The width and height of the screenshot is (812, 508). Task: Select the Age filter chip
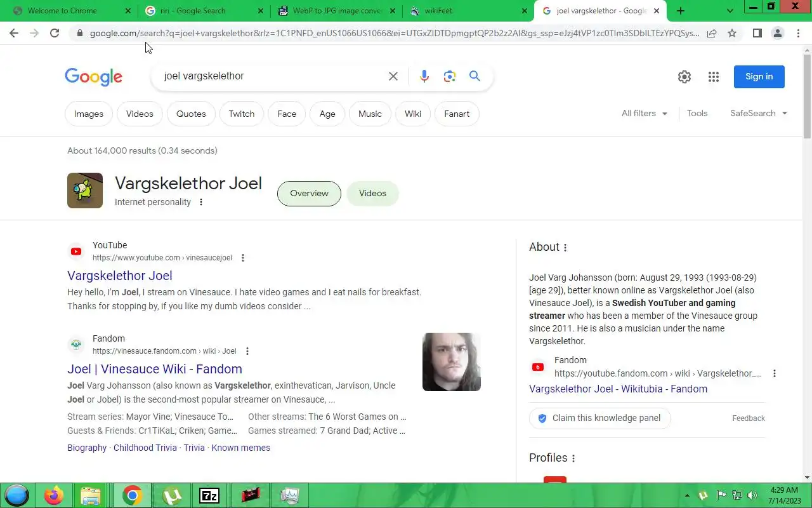[327, 114]
